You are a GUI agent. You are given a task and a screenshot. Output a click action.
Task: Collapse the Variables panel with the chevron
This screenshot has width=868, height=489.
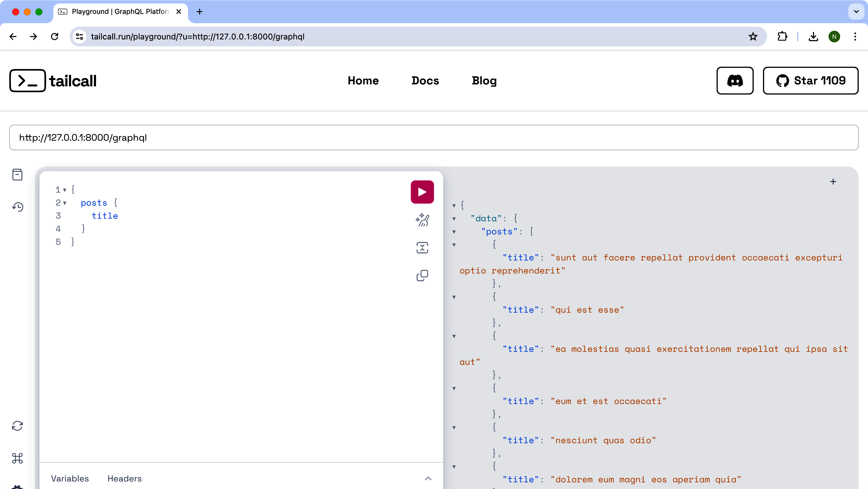pos(428,479)
